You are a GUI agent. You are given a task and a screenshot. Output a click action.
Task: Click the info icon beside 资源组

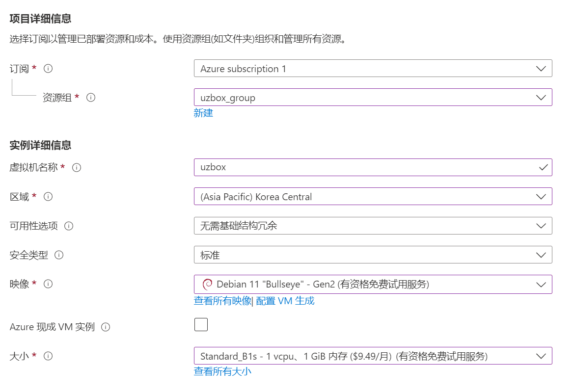click(x=91, y=98)
